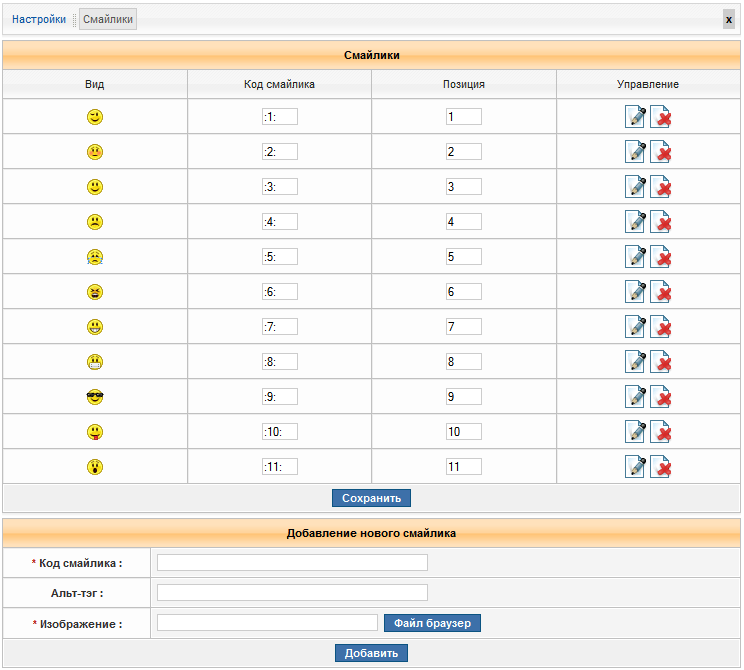The image size is (744, 670).
Task: Close the panel with the x button
Action: [x=728, y=20]
